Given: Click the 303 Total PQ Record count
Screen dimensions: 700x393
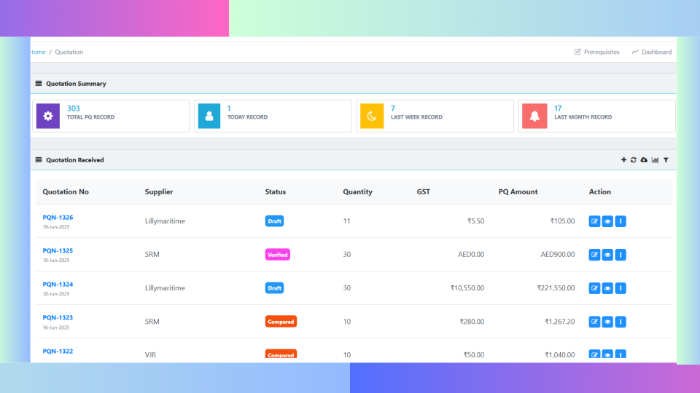Looking at the screenshot, I should pyautogui.click(x=73, y=109).
